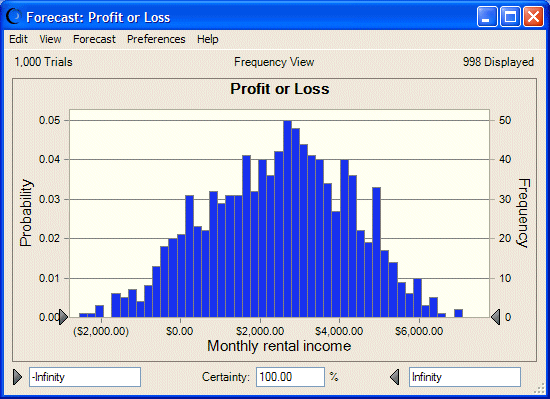Open the Preferences menu
Image resolution: width=550 pixels, height=399 pixels.
(156, 39)
